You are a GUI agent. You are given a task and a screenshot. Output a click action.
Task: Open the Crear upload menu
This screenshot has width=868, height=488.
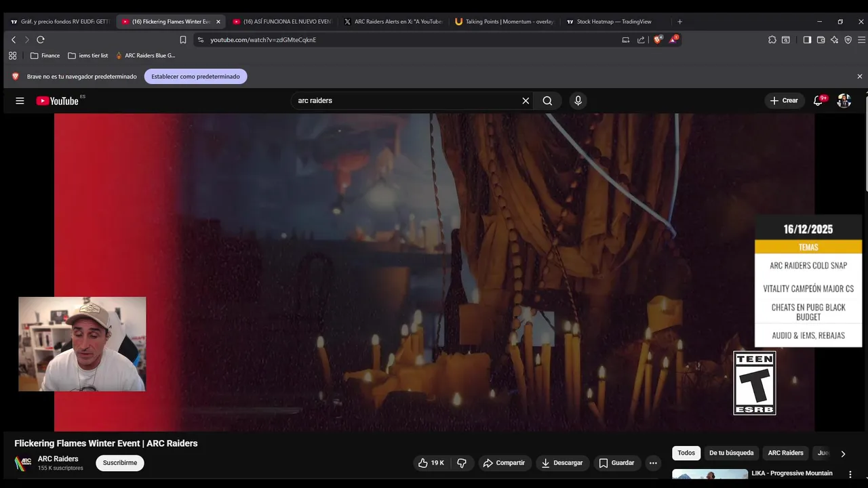click(x=785, y=100)
